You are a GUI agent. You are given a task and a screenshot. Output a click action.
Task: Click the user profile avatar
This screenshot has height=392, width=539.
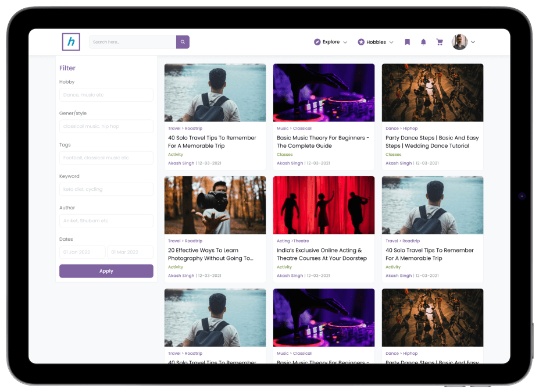pos(459,42)
